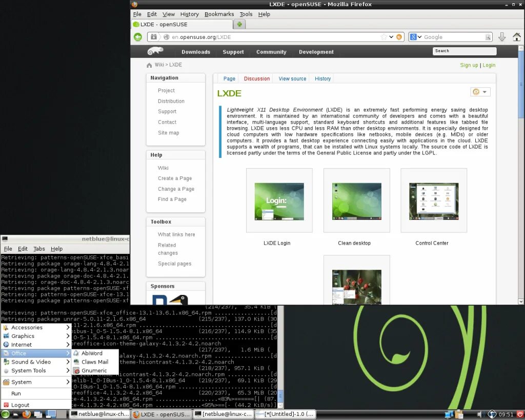
Task: Open the Control Center screenshot thumbnail
Action: (434, 202)
